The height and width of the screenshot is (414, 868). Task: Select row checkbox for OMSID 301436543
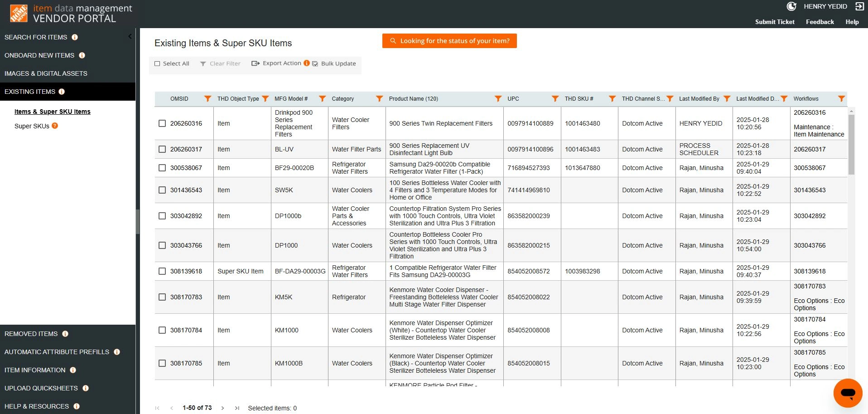tap(162, 190)
